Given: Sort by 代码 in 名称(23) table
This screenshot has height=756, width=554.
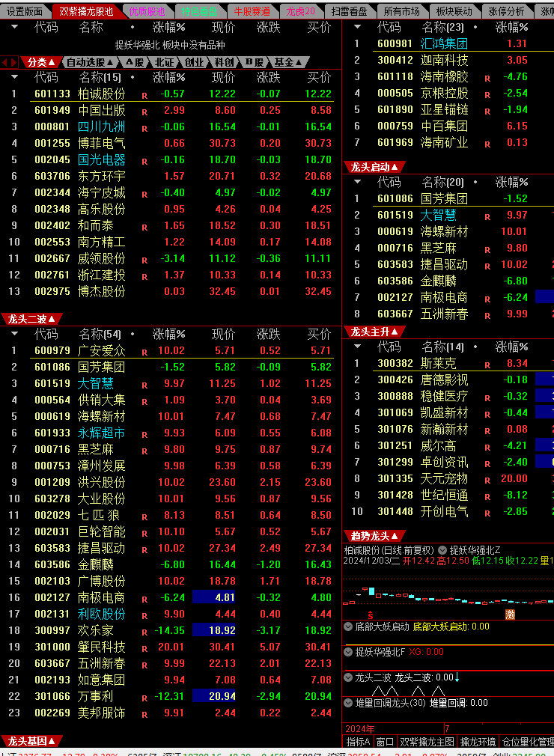Looking at the screenshot, I should pos(389,28).
